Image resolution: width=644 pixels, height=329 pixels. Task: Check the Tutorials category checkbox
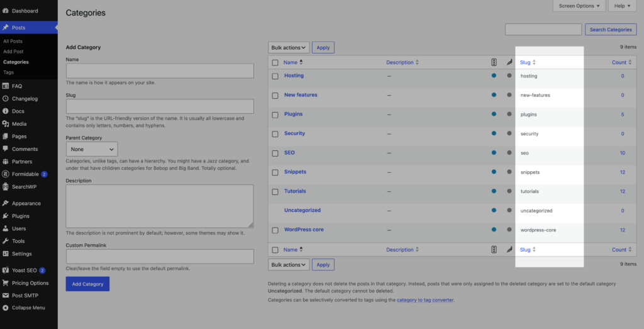(275, 191)
